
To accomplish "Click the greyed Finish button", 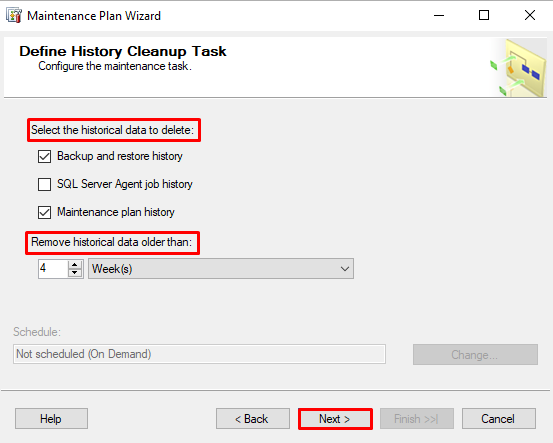I will click(417, 419).
